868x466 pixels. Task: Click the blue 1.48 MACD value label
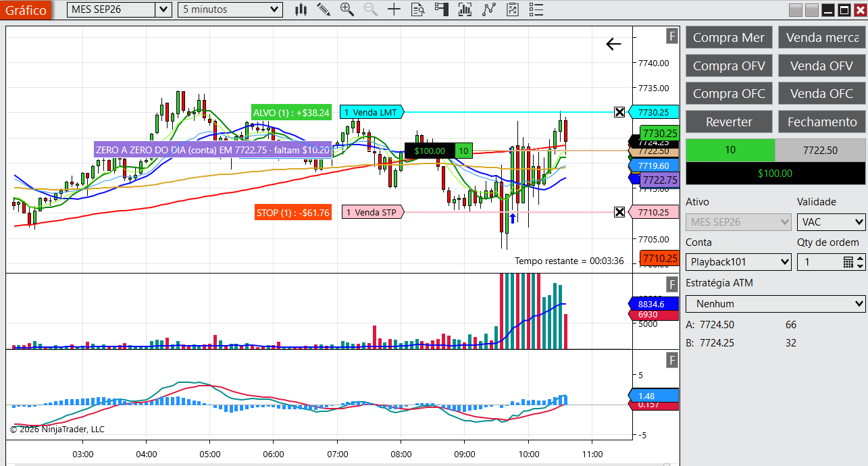click(x=653, y=396)
